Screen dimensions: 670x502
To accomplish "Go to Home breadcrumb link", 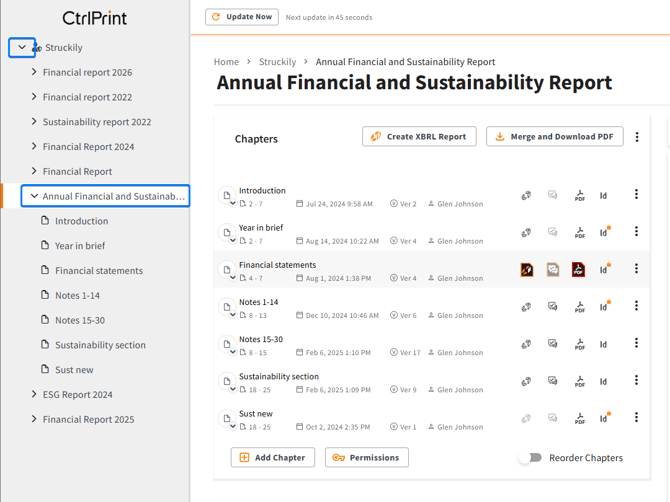I will click(x=226, y=62).
